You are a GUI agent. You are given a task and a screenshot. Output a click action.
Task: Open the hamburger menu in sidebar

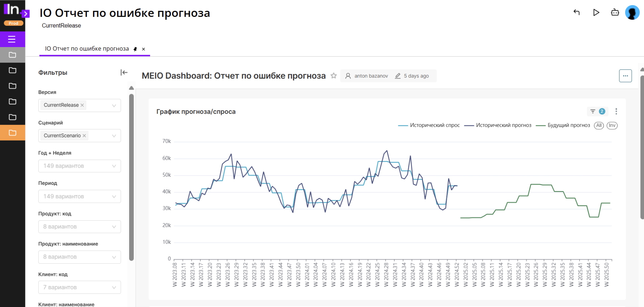pyautogui.click(x=12, y=39)
